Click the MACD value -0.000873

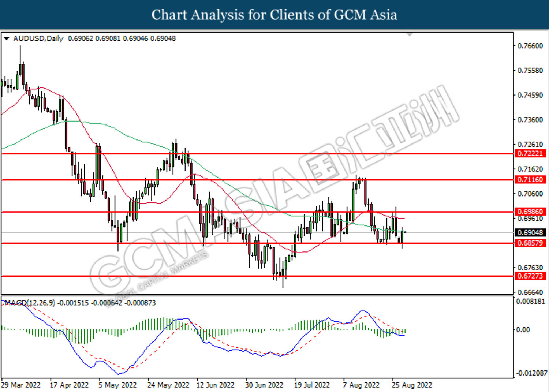tap(140, 303)
